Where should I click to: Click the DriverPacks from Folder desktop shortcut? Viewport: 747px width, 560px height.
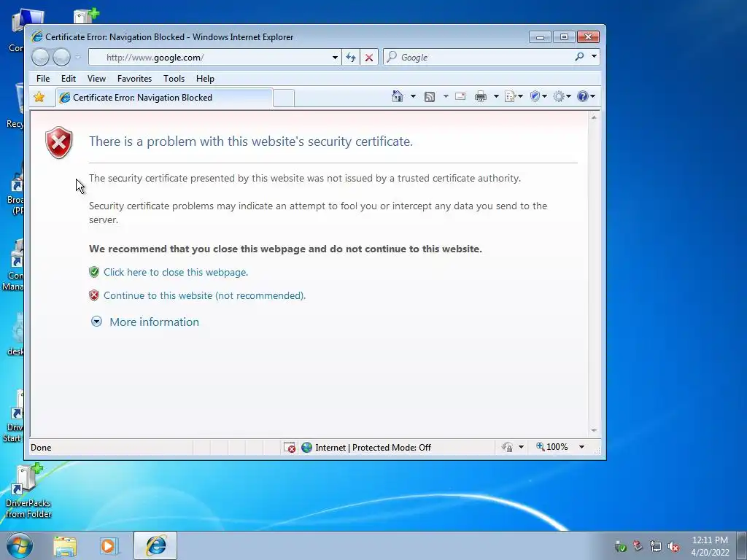(x=28, y=491)
